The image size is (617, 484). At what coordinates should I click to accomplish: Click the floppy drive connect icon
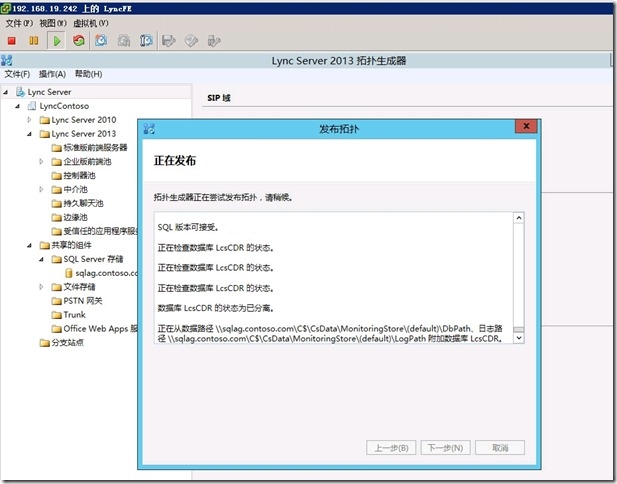(169, 41)
